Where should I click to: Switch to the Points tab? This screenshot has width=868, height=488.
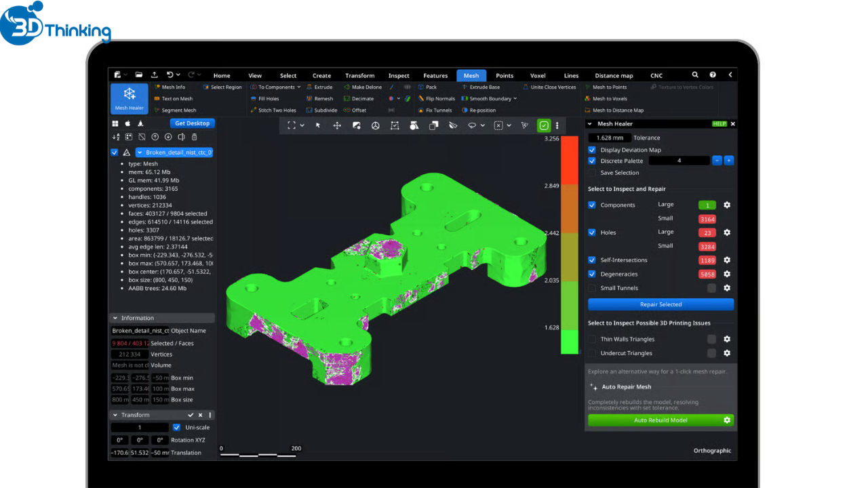pyautogui.click(x=505, y=76)
